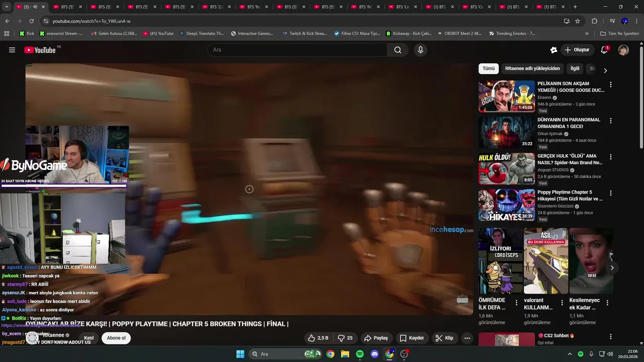
Task: Open Chrome tab search dropdown arrow
Action: click(7, 7)
